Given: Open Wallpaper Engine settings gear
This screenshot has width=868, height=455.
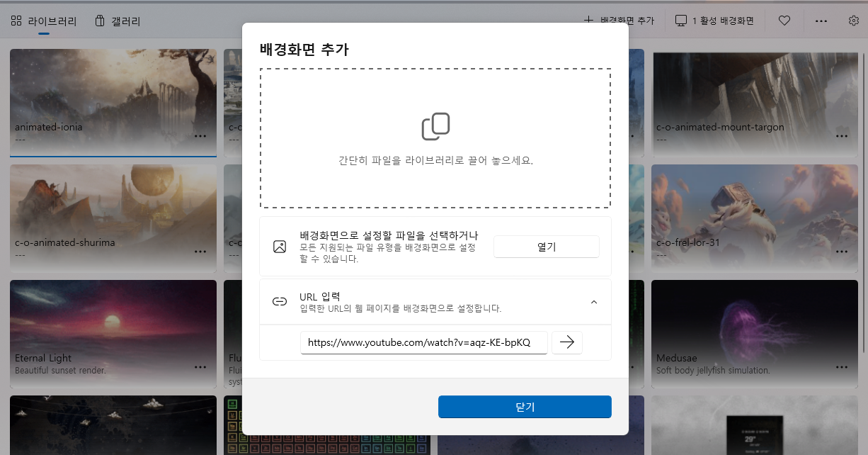Looking at the screenshot, I should coord(854,21).
